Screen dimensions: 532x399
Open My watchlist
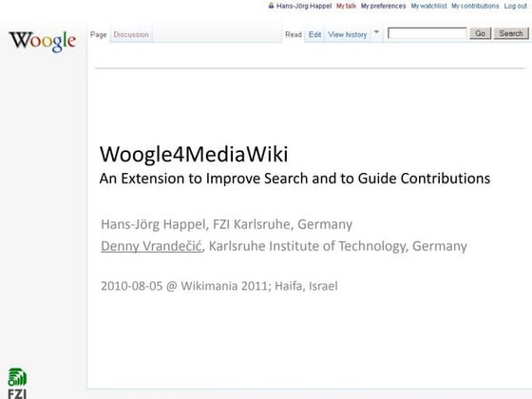coord(428,6)
